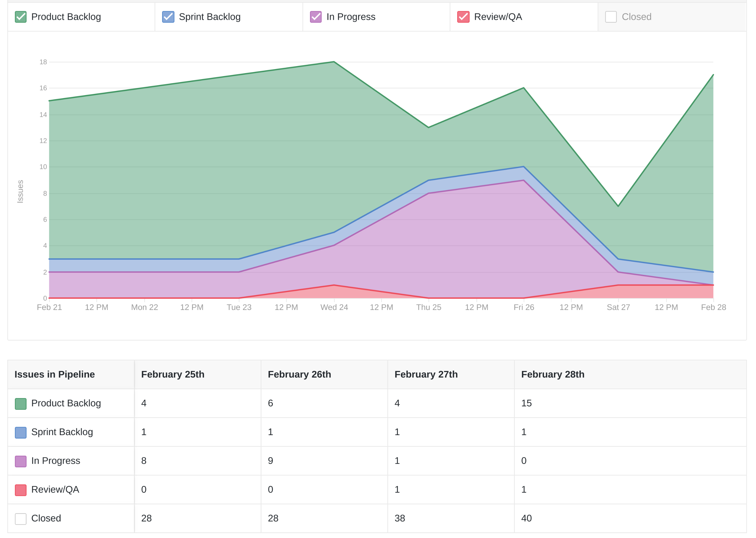Click Product Backlog value 6 for February 26th

pos(271,403)
